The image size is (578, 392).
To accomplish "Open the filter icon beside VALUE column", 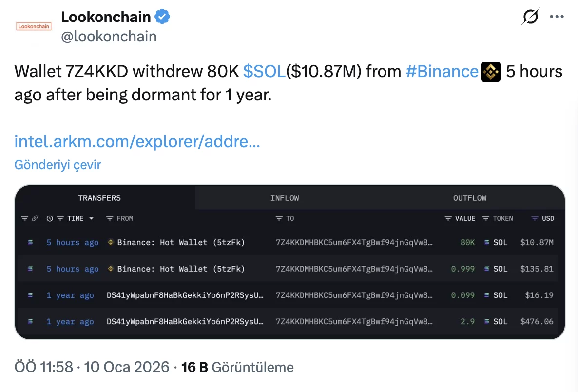I will click(x=448, y=218).
